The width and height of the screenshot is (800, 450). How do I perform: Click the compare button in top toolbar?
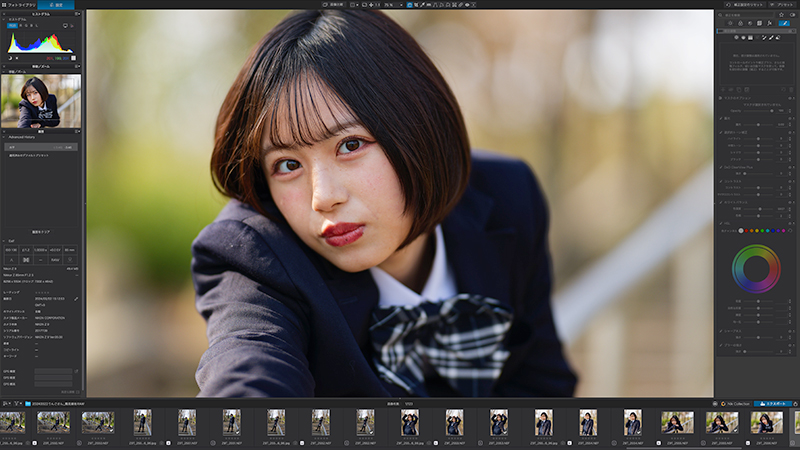[334, 5]
